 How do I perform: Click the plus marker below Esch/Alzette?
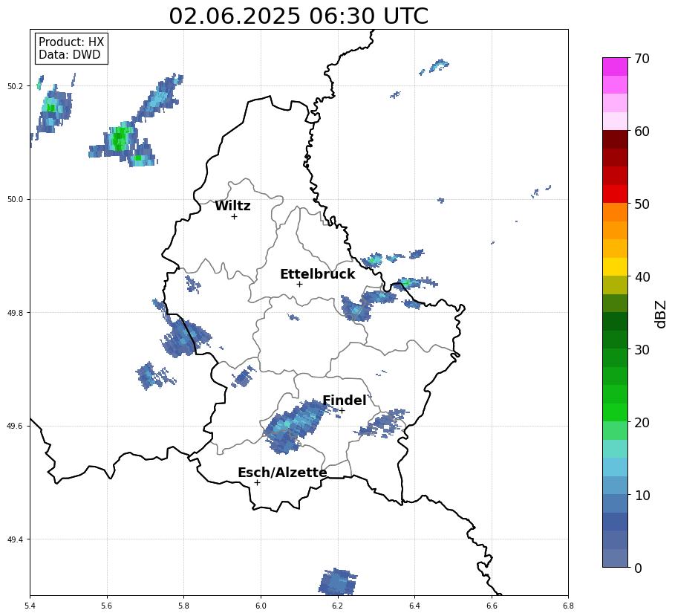pyautogui.click(x=257, y=482)
